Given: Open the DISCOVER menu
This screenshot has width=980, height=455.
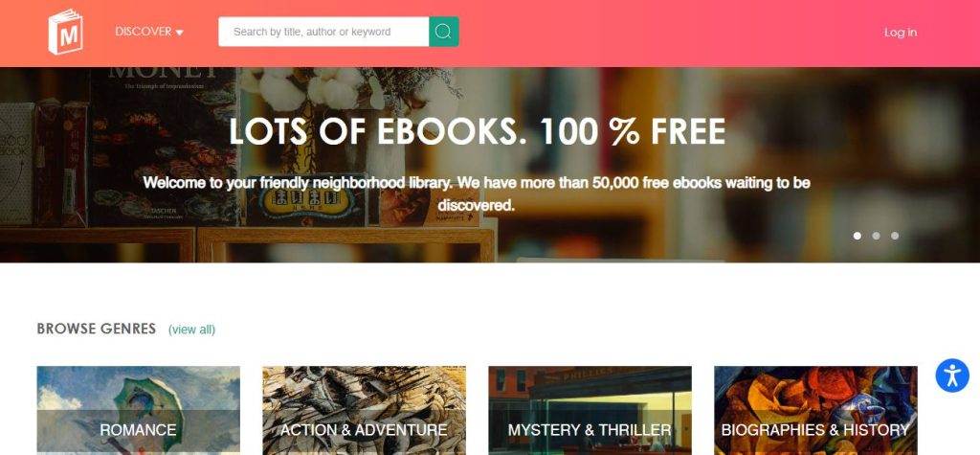Looking at the screenshot, I should click(149, 32).
